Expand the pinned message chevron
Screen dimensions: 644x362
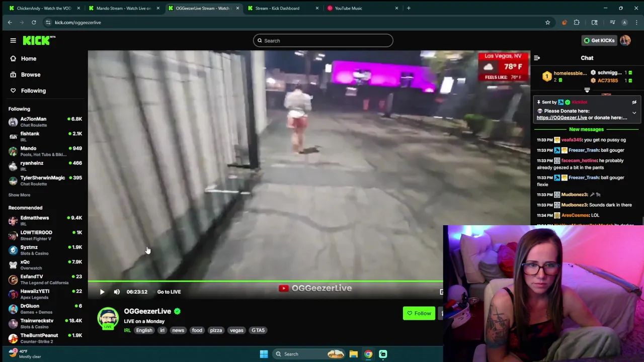634,113
